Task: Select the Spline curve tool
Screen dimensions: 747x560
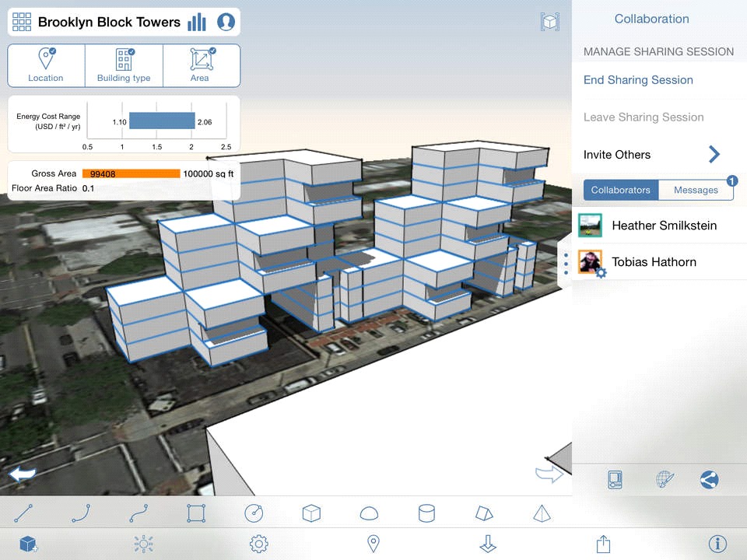Action: click(x=139, y=513)
